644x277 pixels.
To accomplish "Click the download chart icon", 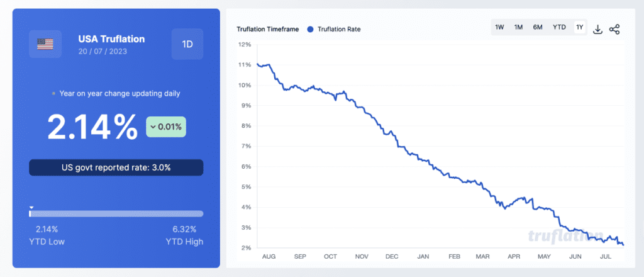I will [597, 29].
